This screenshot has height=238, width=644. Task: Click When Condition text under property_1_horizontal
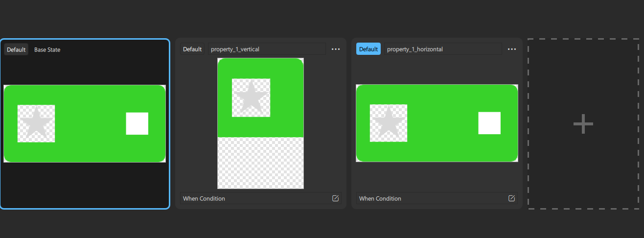380,198
